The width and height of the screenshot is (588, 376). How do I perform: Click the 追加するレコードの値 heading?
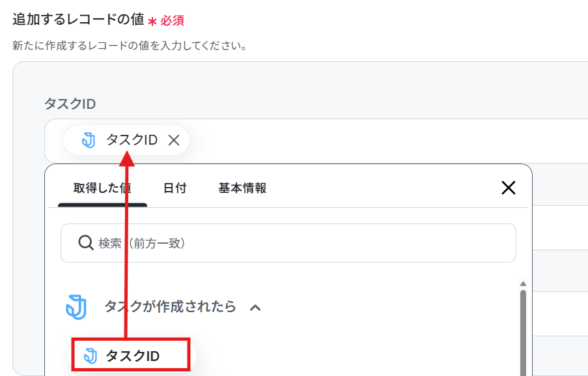(x=78, y=19)
